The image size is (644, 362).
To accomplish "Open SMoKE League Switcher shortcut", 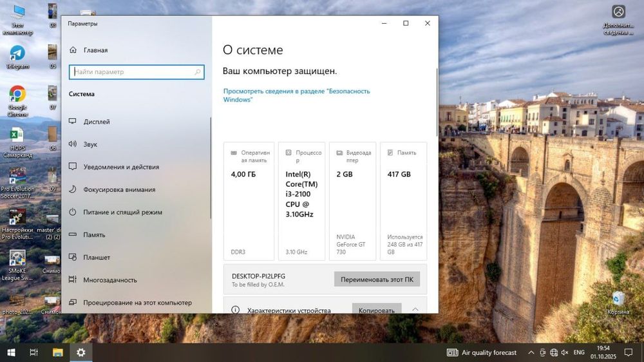I will [x=17, y=265].
